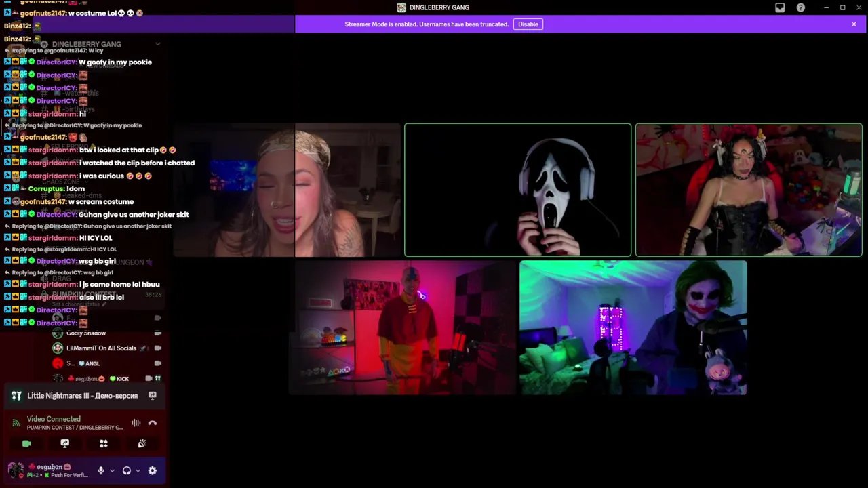Click the 'Push For Verfi...' status text
The height and width of the screenshot is (488, 868).
tap(69, 476)
